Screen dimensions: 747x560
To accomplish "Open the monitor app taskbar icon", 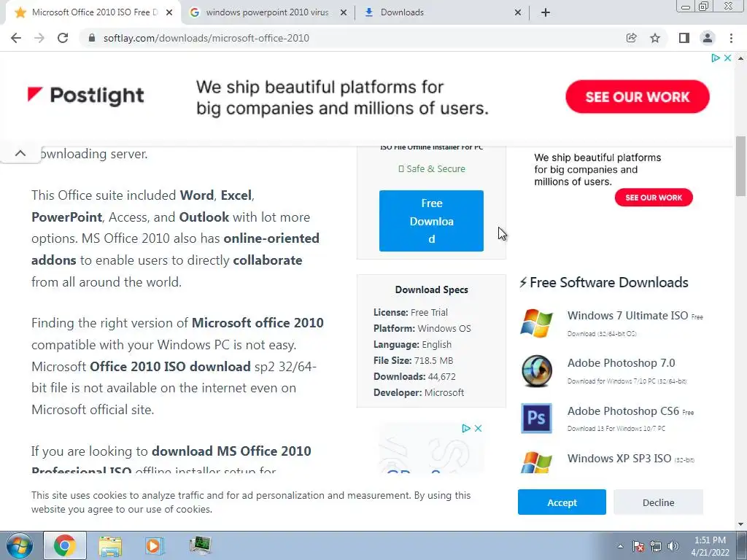I will tap(200, 545).
